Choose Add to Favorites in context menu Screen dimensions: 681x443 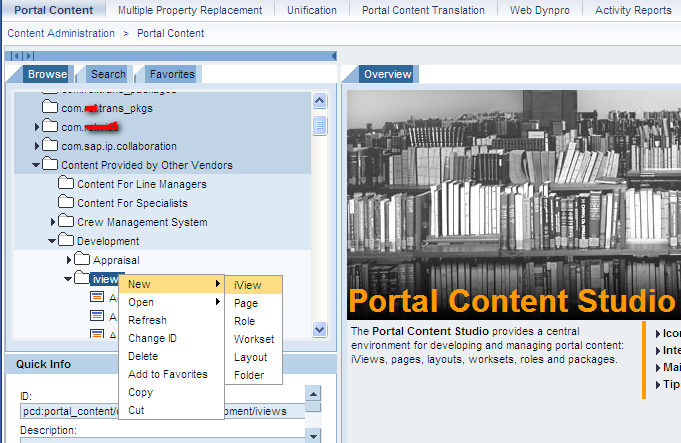click(168, 374)
